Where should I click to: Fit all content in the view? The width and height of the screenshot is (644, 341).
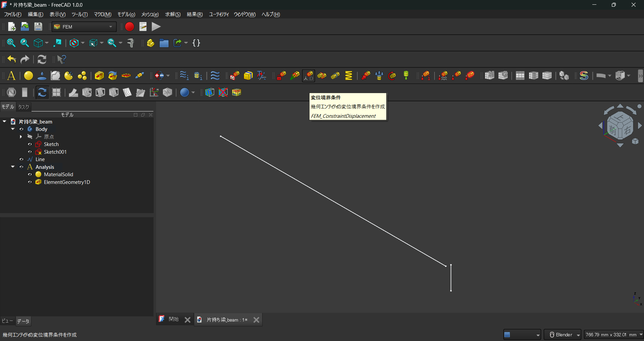click(x=11, y=43)
